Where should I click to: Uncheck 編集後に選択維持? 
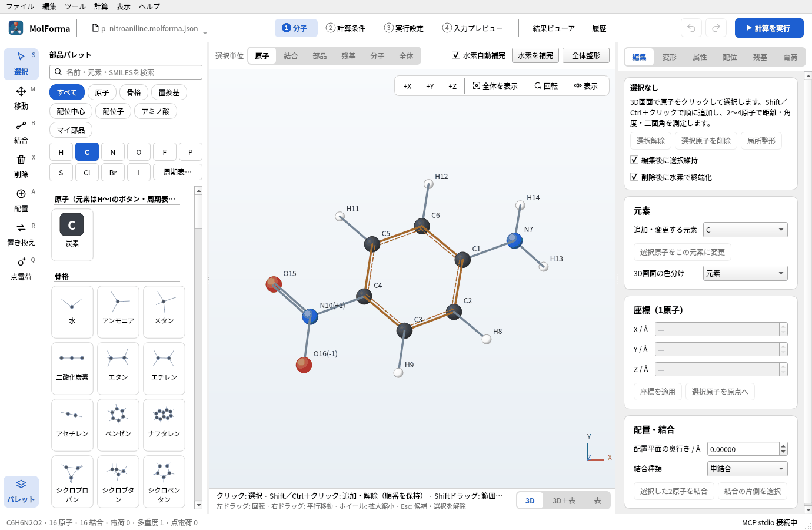634,160
